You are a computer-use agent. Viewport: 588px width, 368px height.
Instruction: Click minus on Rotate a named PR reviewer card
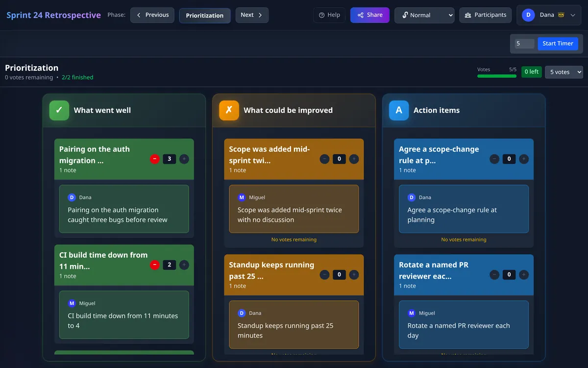[x=494, y=275]
